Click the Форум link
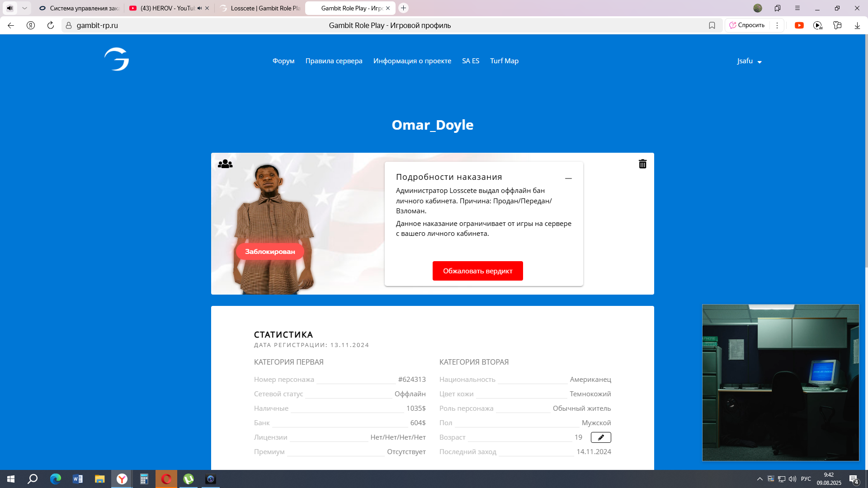 (x=283, y=61)
